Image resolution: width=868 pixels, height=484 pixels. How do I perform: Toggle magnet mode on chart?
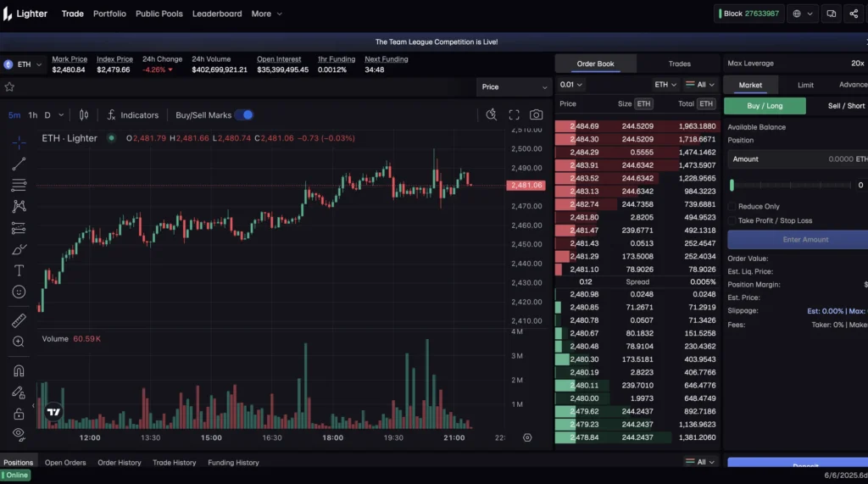[x=19, y=370]
